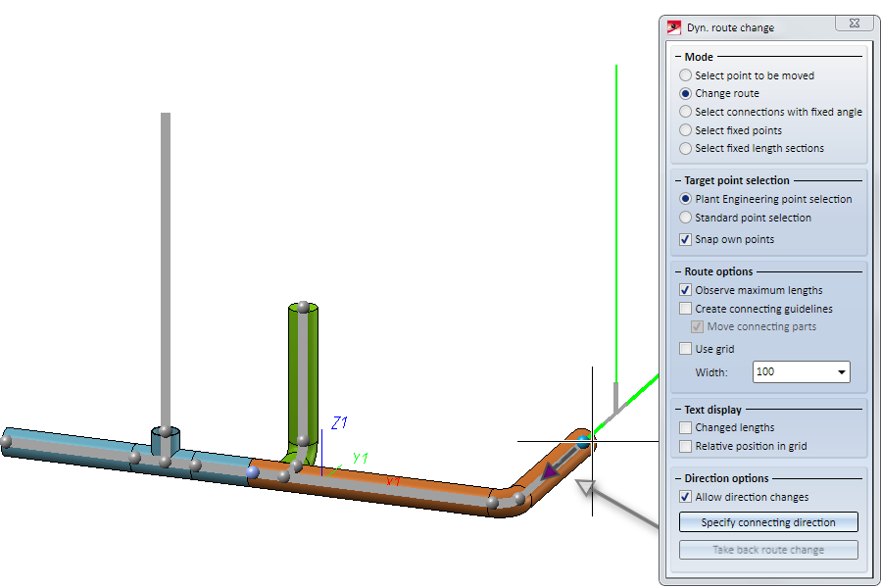881x588 pixels.
Task: Click the blue sphere at orange pipe start
Action: click(x=252, y=471)
